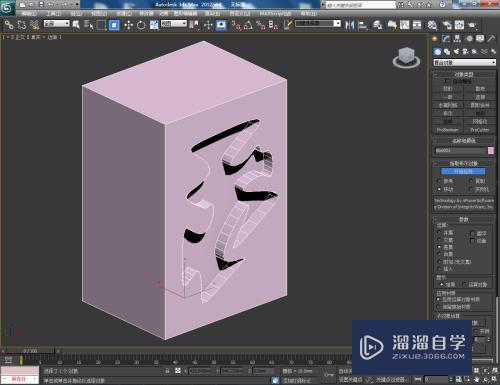Switch to the Hierarchy command panel tab
Viewport: 500px width, 385px height.
(x=457, y=39)
